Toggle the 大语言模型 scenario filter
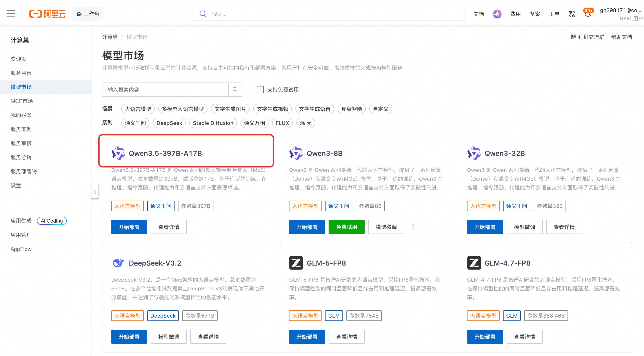644x356 pixels. click(x=138, y=109)
